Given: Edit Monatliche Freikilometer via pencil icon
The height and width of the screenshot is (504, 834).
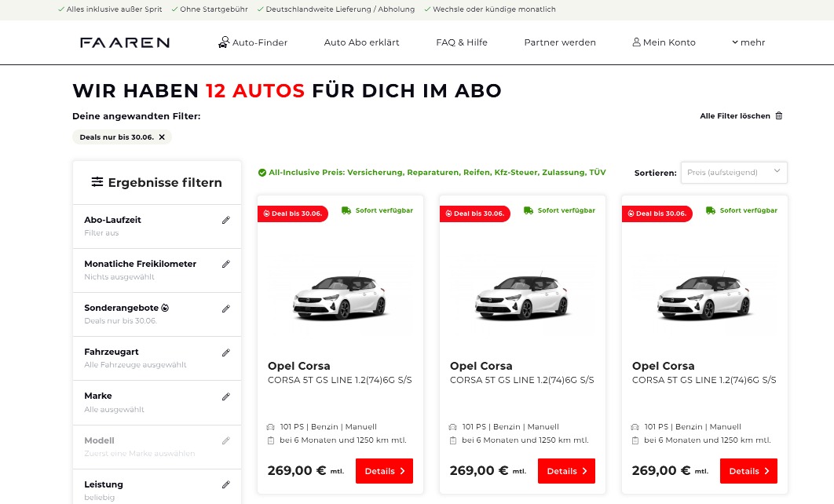Looking at the screenshot, I should click(x=226, y=265).
